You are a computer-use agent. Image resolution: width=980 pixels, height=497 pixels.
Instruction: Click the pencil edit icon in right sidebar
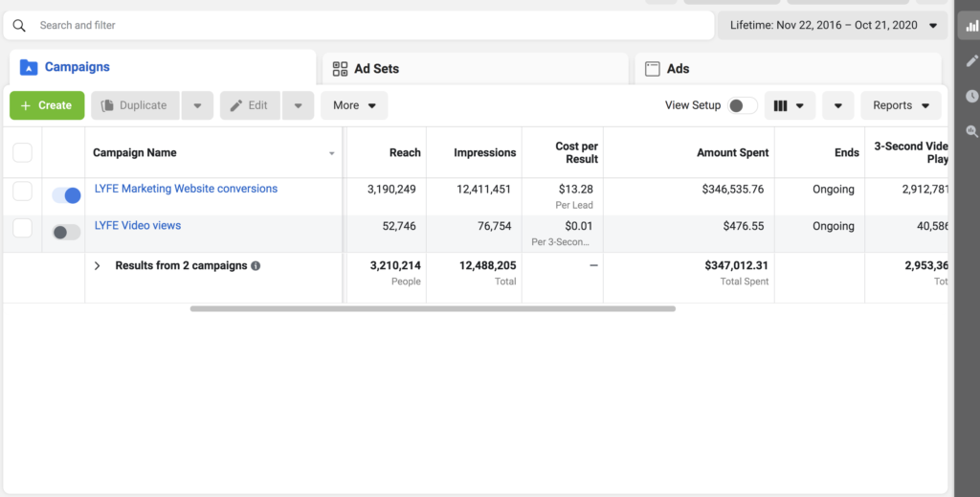click(x=971, y=61)
